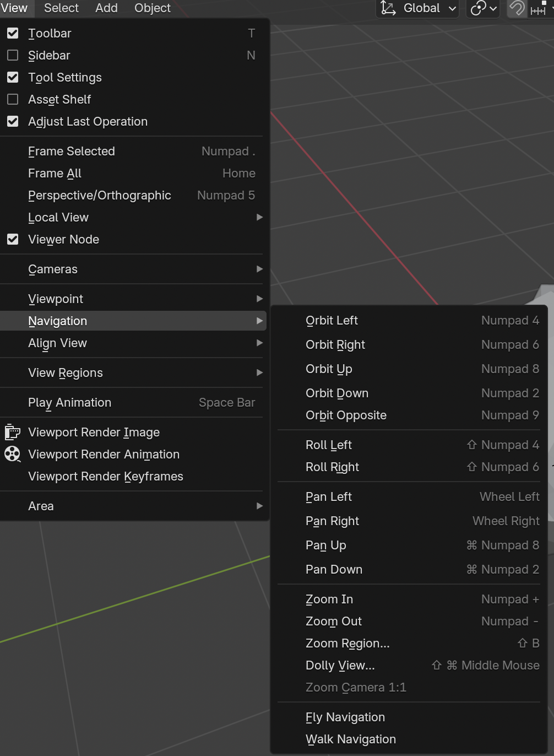Toggle the snapping magnet icon

point(517,8)
